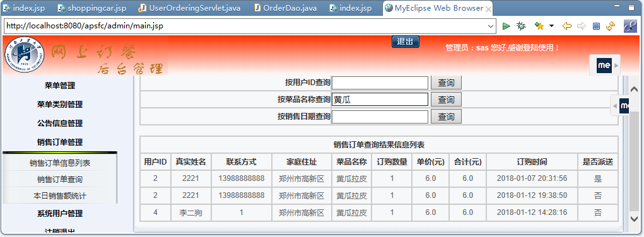The width and height of the screenshot is (644, 237).
Task: Click the 订购时间 column header
Action: tap(532, 162)
